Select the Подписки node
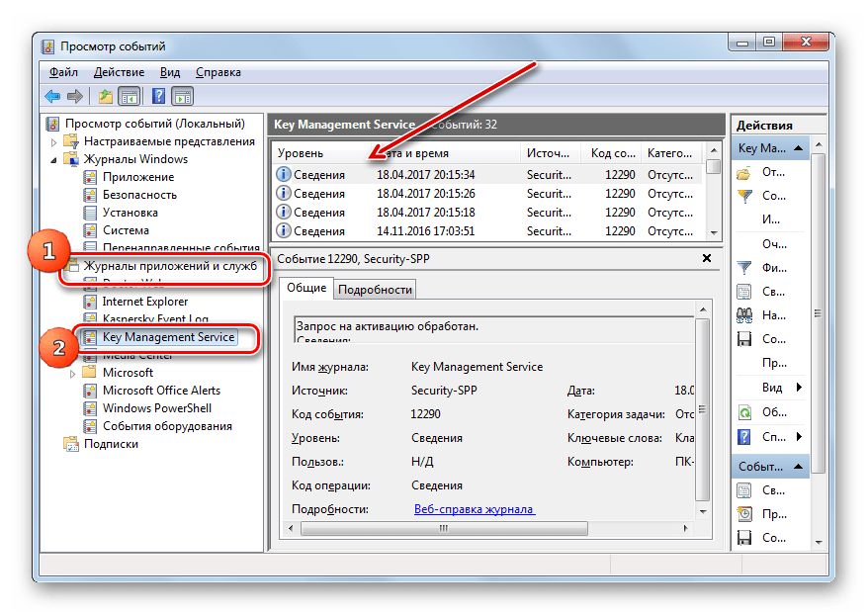The image size is (868, 615). click(111, 444)
